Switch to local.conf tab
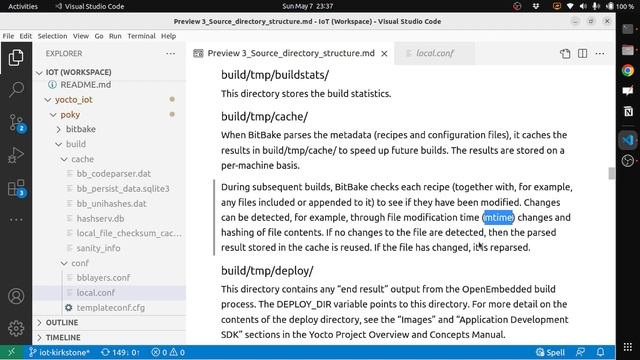Image resolution: width=640 pixels, height=360 pixels. pyautogui.click(x=435, y=53)
